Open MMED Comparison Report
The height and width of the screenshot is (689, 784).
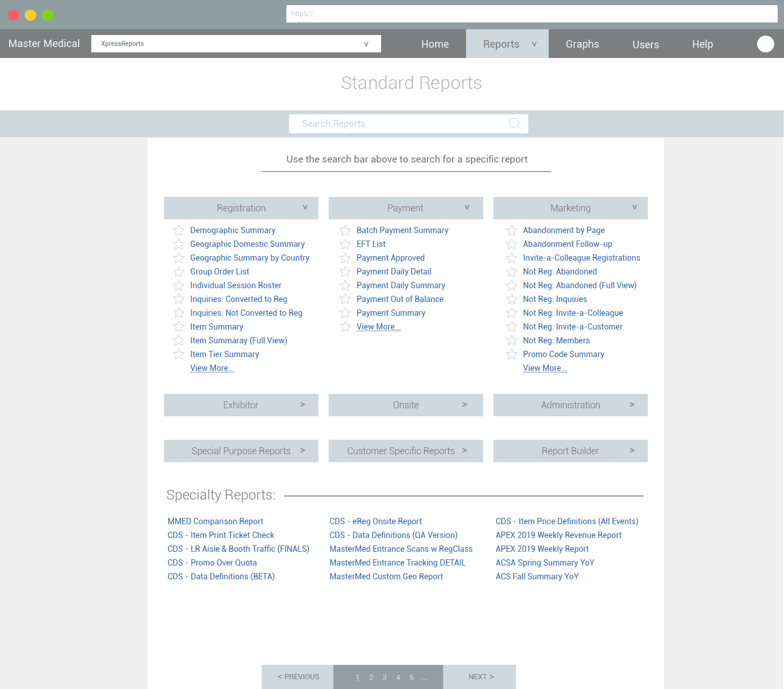(215, 521)
